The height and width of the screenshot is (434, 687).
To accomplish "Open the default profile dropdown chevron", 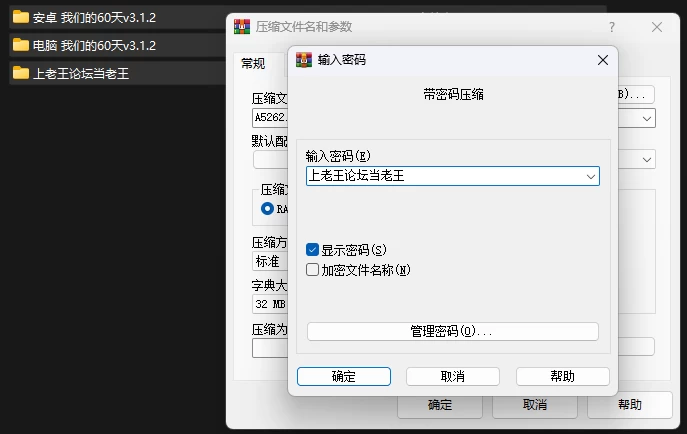I will (x=647, y=160).
